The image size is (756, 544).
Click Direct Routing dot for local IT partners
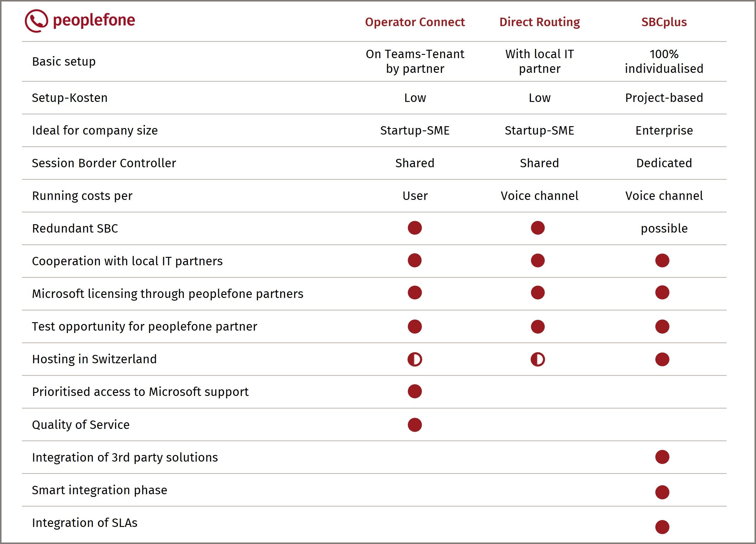pyautogui.click(x=538, y=261)
